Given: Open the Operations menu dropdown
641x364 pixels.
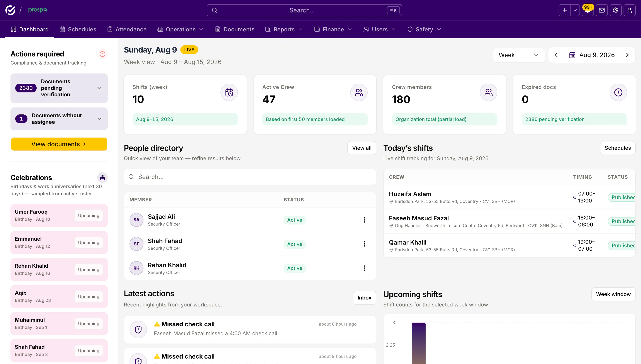Looking at the screenshot, I should pyautogui.click(x=180, y=29).
